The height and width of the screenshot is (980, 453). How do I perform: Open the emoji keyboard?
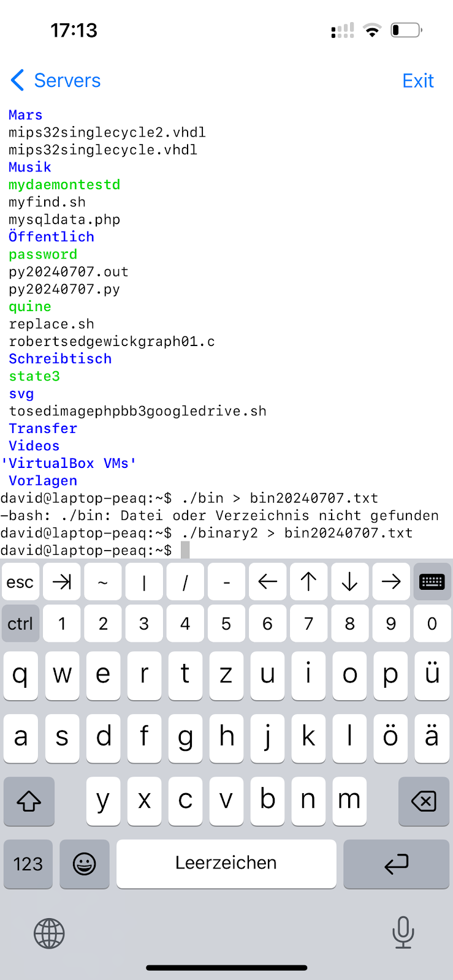pos(85,864)
